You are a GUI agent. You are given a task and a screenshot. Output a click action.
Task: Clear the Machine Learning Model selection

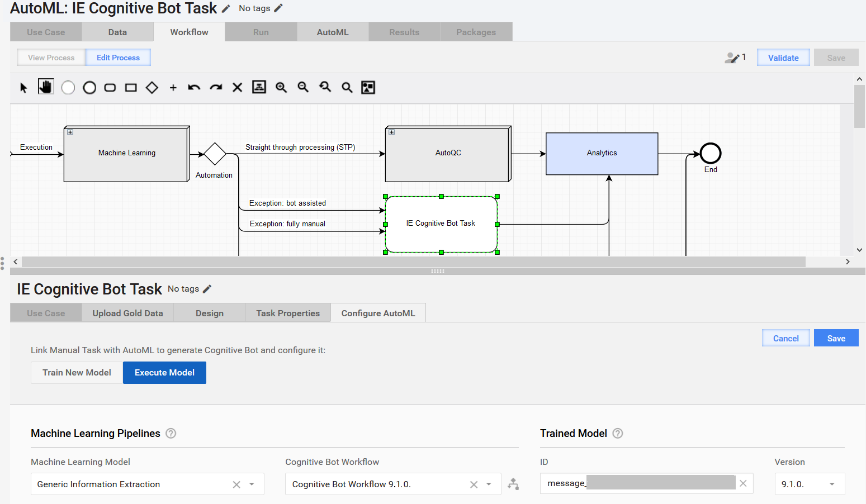tap(236, 484)
